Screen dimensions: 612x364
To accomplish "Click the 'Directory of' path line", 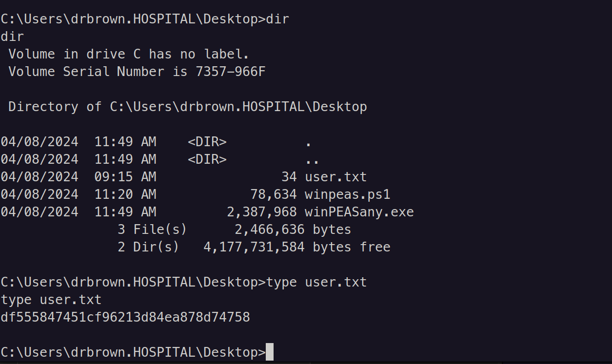I will [x=188, y=107].
